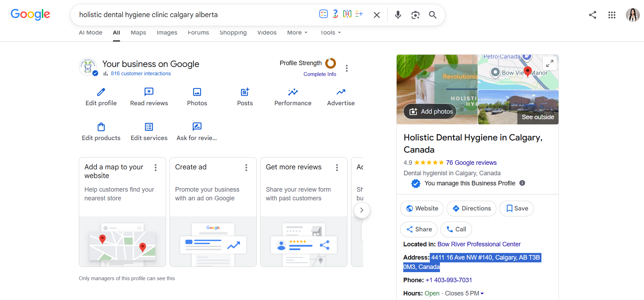
Task: Click the highlighted address text
Action: coord(472,262)
